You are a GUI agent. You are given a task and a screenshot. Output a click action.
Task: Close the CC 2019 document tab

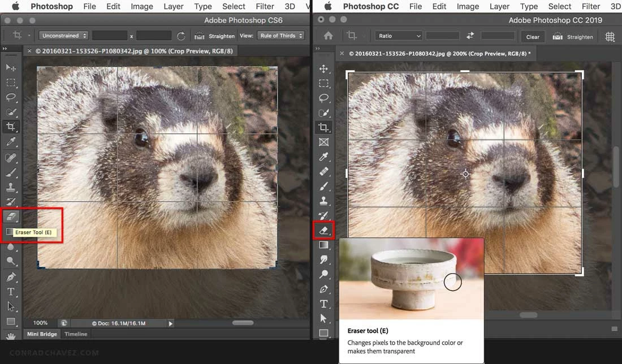(x=342, y=54)
